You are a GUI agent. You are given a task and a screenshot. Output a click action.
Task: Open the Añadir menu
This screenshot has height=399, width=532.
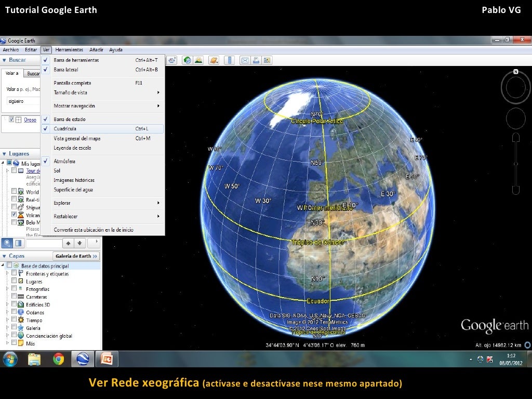click(x=96, y=50)
